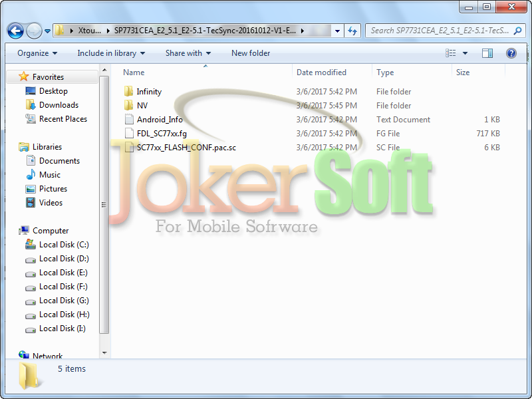Open the Documents library
This screenshot has width=532, height=399.
(x=59, y=161)
